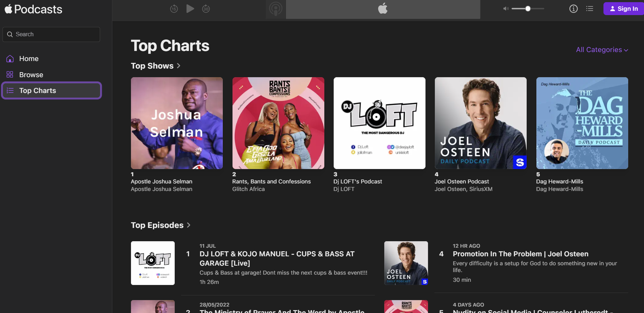Click the skip forward 30 seconds icon

coord(206,9)
